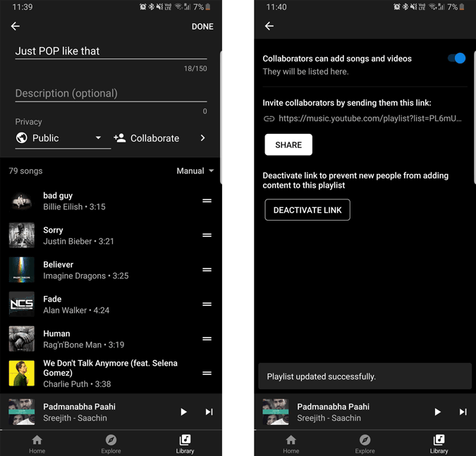Select Fade by Alan Walker album thumbnail
Screen dimensions: 476x456
22,304
